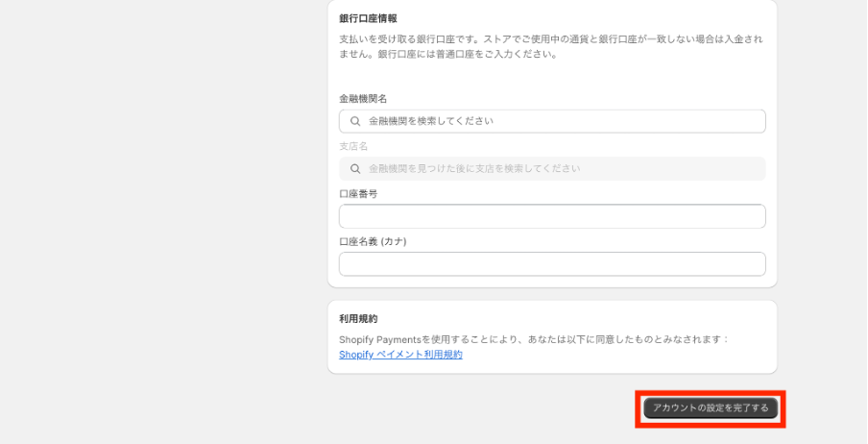The image size is (868, 444).
Task: Focus the 口座名義 (カナ) input box
Action: (x=552, y=264)
